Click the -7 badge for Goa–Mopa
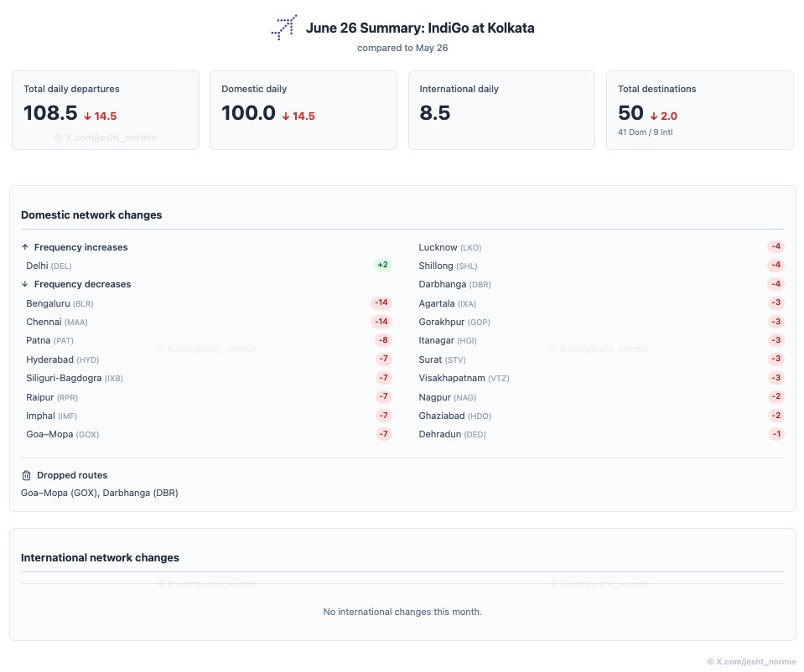 383,434
